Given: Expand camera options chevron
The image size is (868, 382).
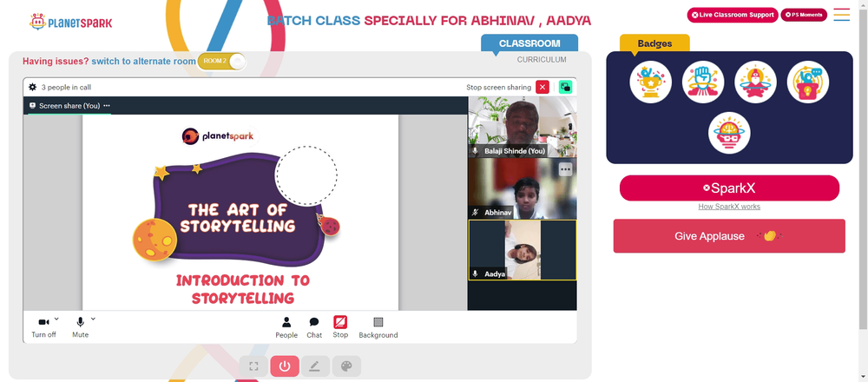Looking at the screenshot, I should 56,319.
